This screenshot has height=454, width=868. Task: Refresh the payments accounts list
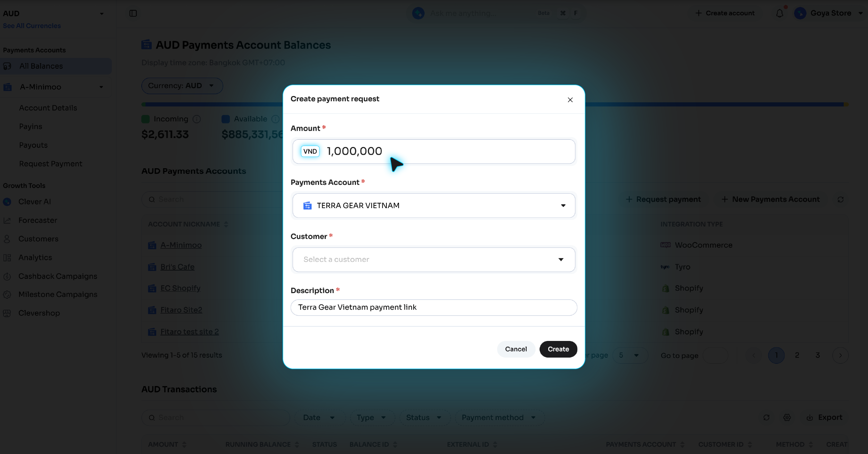841,199
